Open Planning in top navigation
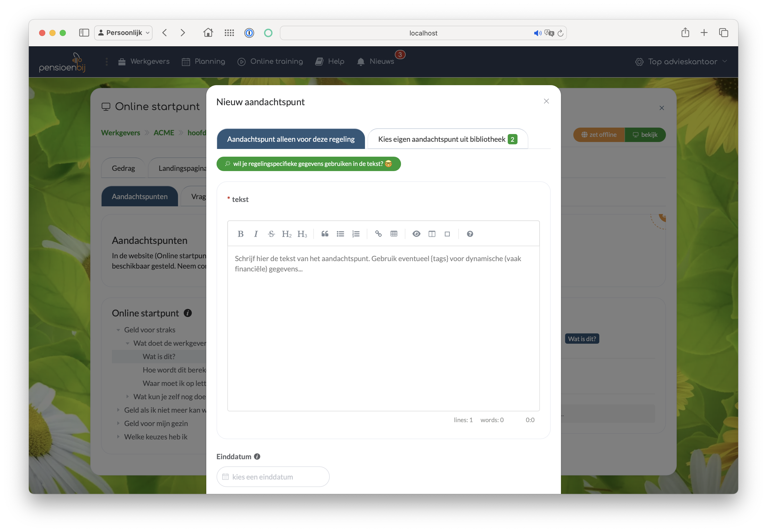This screenshot has height=532, width=767. (203, 62)
